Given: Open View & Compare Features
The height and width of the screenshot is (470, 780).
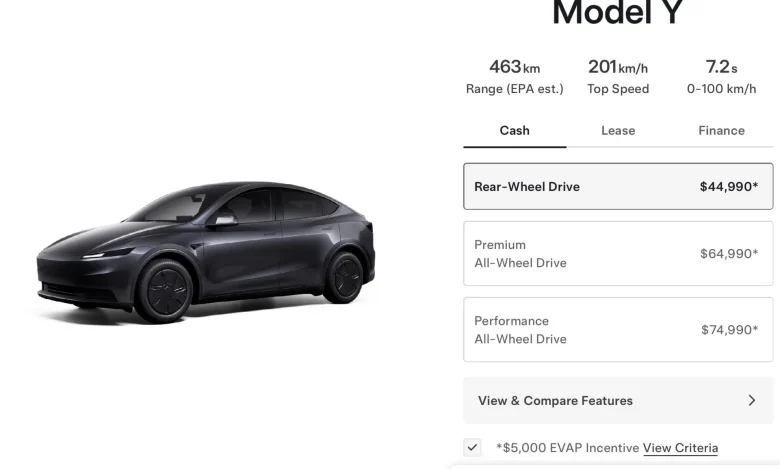Looking at the screenshot, I should tap(618, 401).
